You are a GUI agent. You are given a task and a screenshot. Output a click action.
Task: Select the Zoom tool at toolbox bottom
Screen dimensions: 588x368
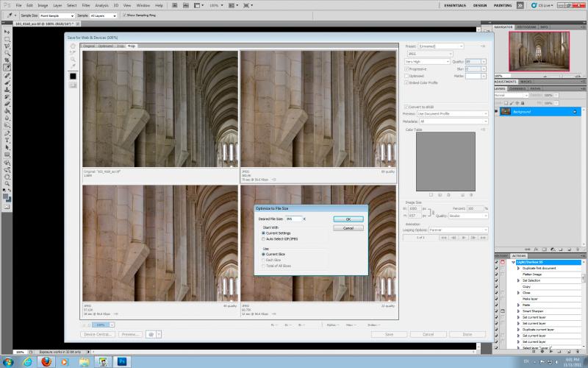point(7,184)
